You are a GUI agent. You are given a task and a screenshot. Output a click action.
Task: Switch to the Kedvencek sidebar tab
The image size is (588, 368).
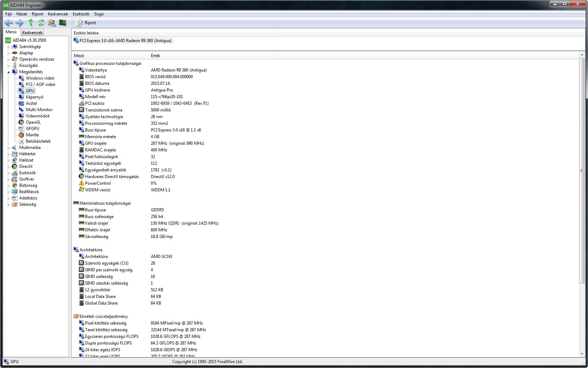click(32, 32)
